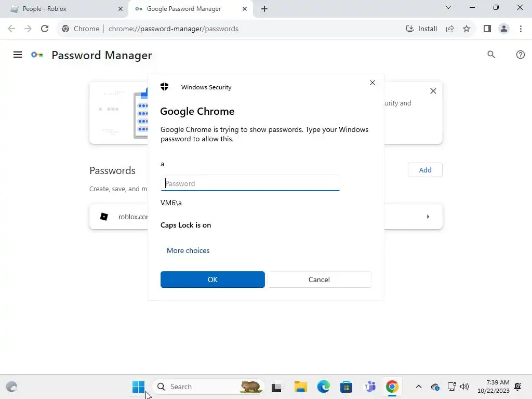
Task: Click Add password button
Action: pyautogui.click(x=425, y=170)
